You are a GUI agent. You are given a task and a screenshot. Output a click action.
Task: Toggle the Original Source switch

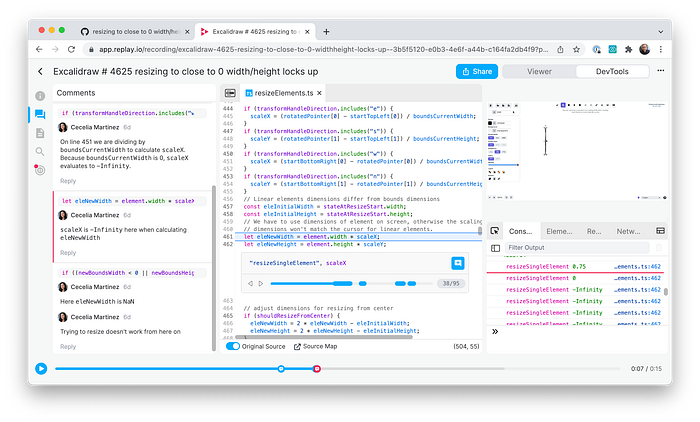[233, 346]
